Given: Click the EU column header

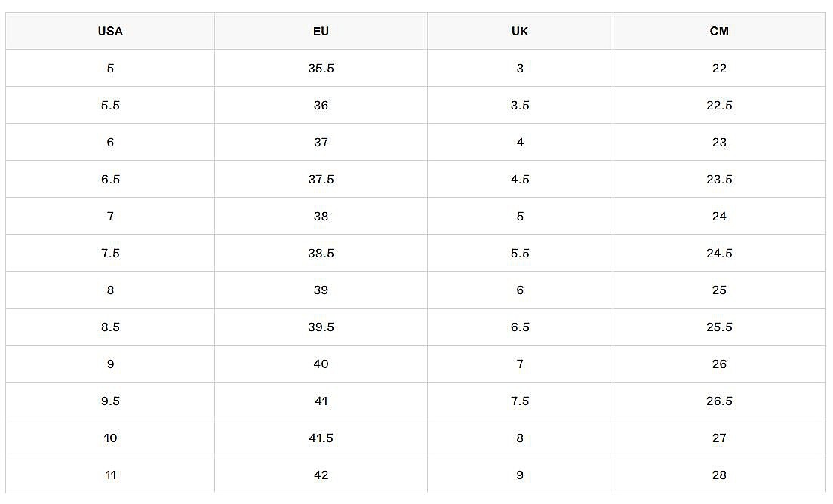Looking at the screenshot, I should [321, 32].
